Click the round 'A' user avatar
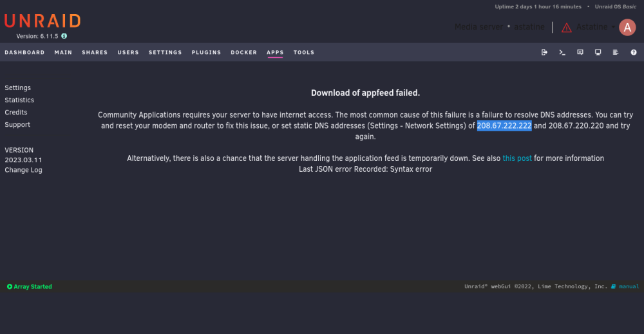The height and width of the screenshot is (334, 644). click(627, 27)
